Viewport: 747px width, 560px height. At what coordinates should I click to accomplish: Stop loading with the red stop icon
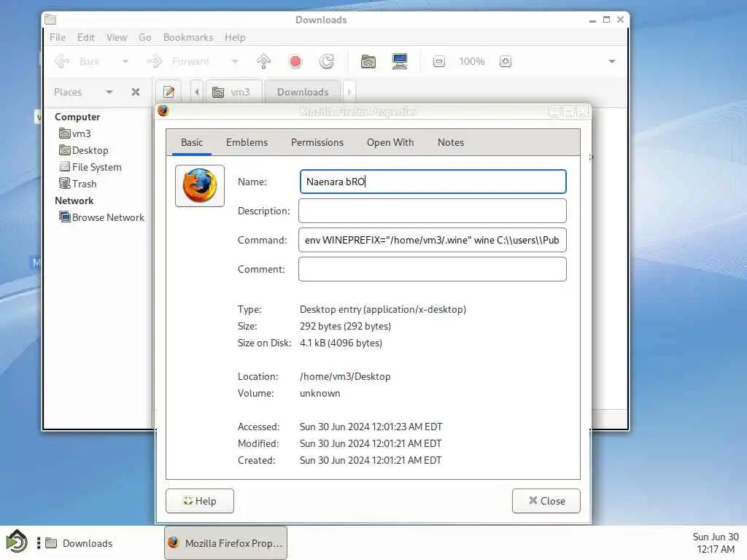(x=295, y=61)
